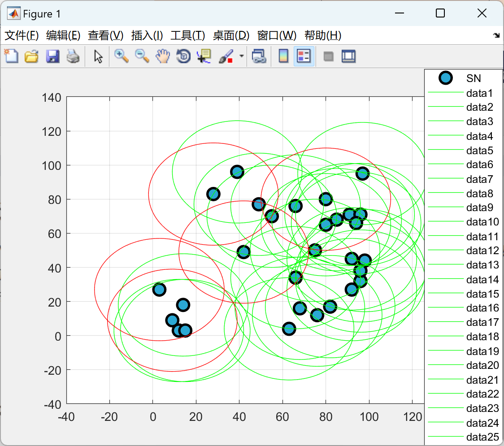Open the 编辑(E) menu
This screenshot has width=504, height=446.
pyautogui.click(x=63, y=35)
